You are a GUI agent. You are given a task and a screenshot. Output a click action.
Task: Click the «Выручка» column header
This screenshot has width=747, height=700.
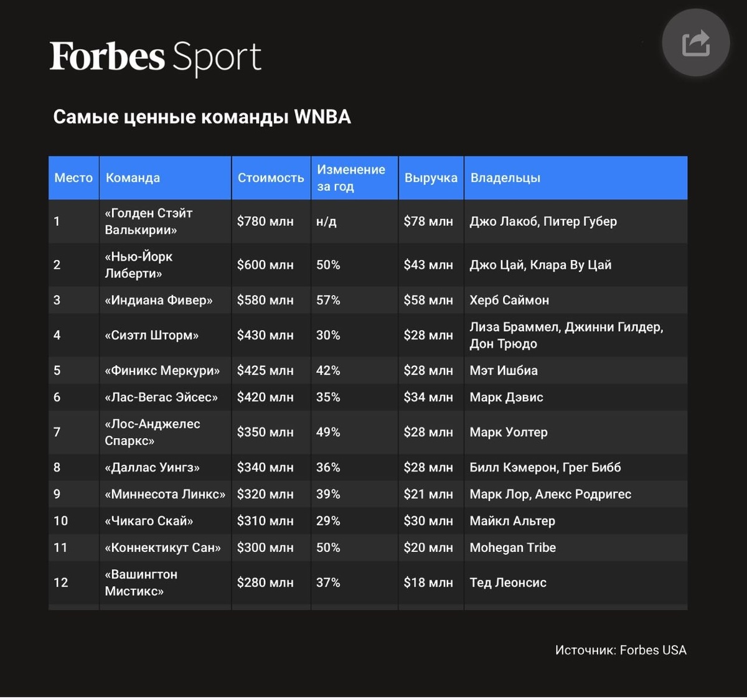pyautogui.click(x=431, y=178)
